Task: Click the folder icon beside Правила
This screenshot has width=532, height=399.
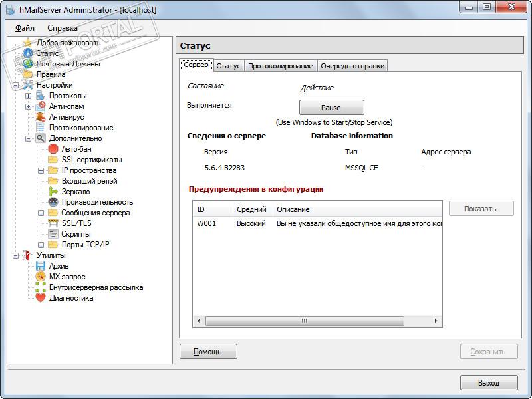Action: (x=27, y=74)
